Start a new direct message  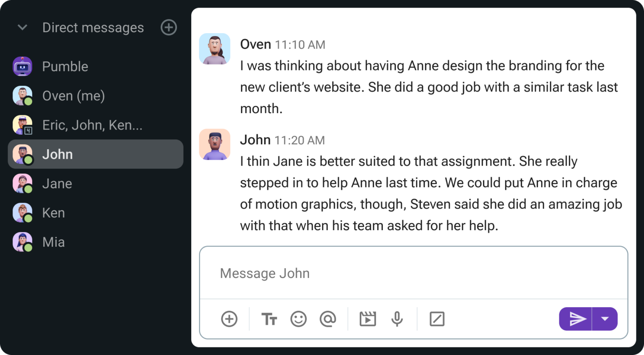coord(169,28)
